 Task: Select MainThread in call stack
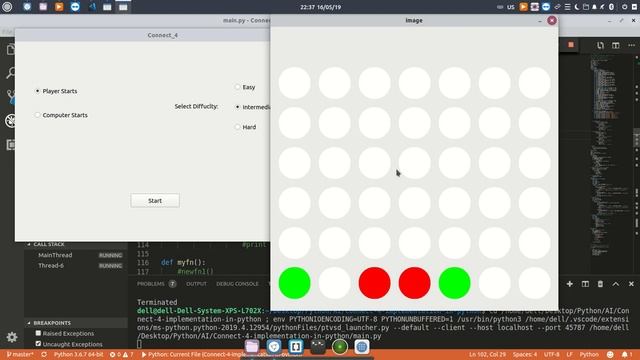coord(55,255)
